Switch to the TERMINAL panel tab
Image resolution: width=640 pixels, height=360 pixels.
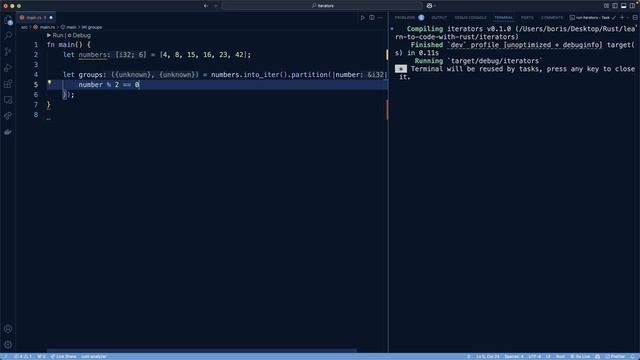[504, 18]
